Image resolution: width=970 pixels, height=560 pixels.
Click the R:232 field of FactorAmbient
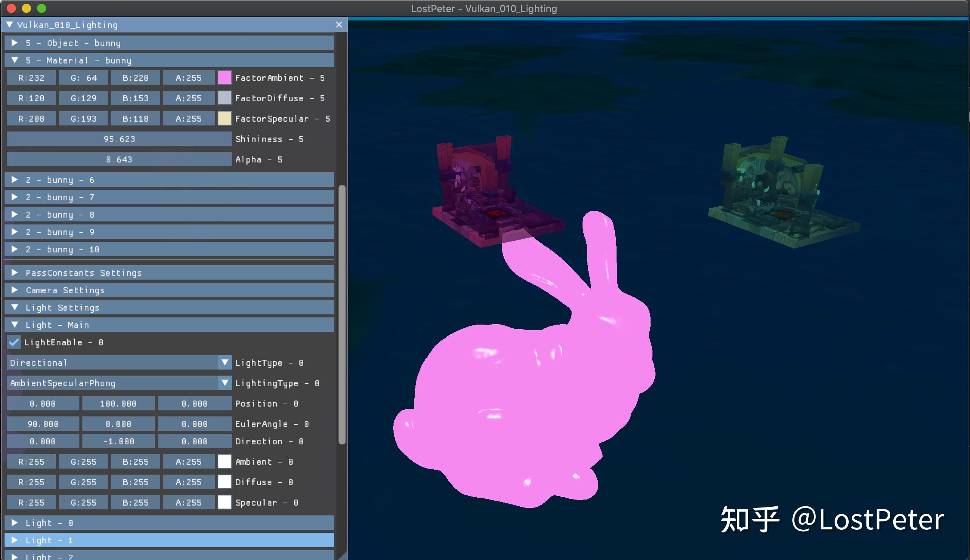point(31,77)
